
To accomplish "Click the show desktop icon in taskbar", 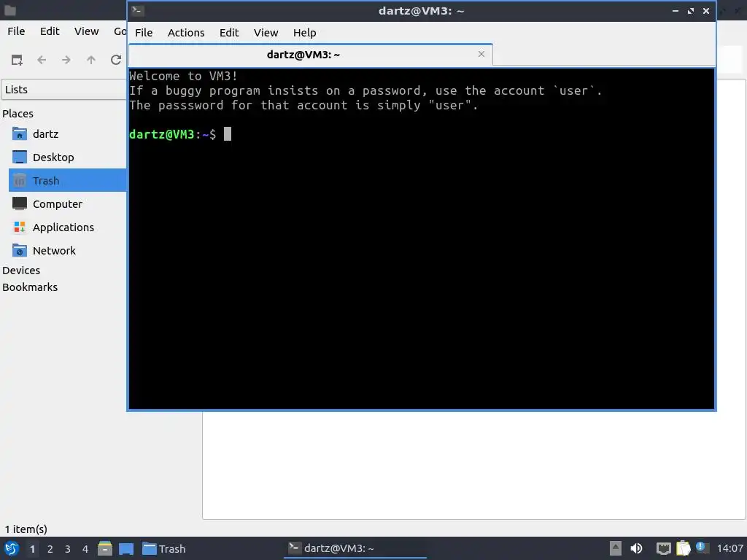I will (x=126, y=548).
